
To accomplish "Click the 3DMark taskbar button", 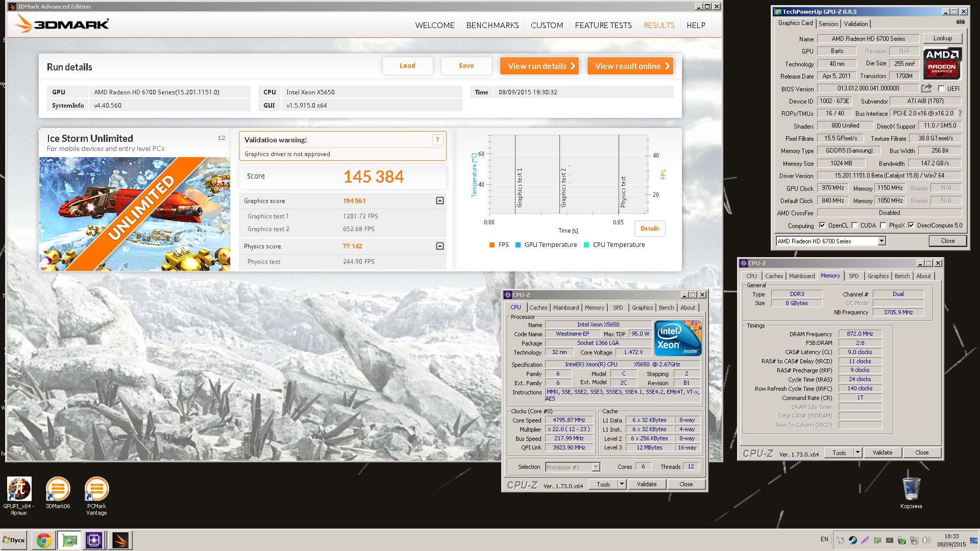I will (120, 540).
